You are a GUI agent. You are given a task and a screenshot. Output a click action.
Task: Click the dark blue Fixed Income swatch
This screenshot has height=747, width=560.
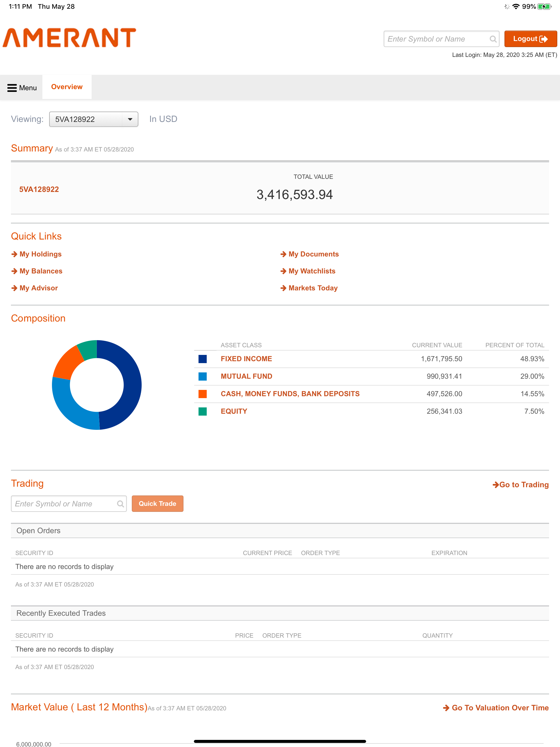click(203, 359)
